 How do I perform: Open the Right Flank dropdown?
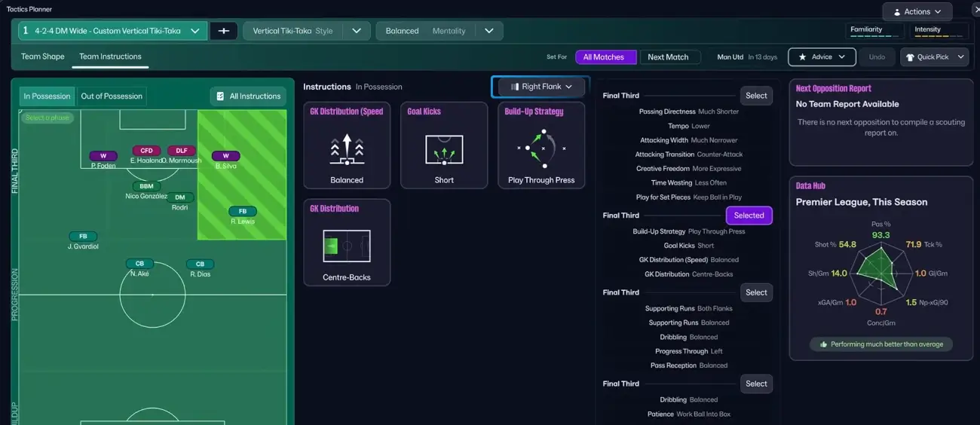(541, 87)
